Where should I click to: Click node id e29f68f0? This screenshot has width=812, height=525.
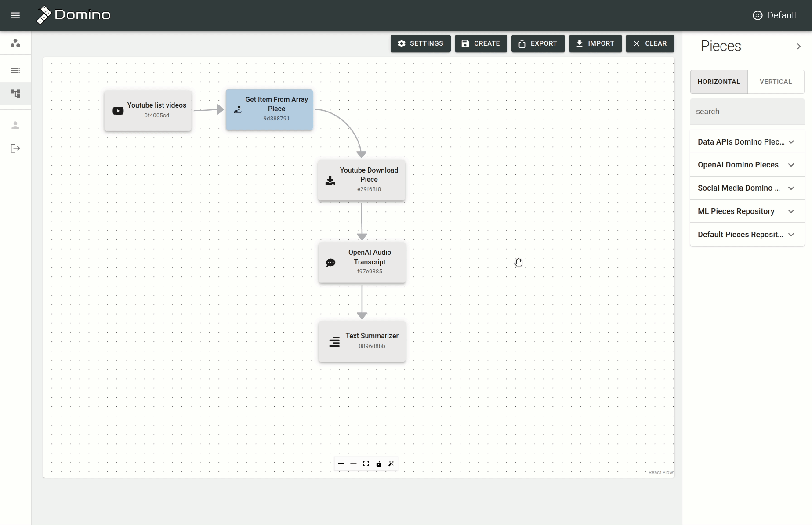coord(369,189)
